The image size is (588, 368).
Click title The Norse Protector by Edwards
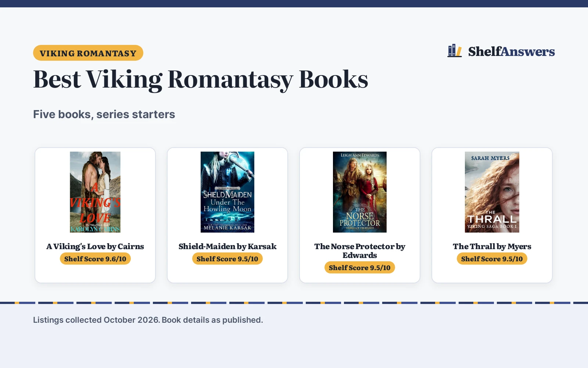click(360, 251)
